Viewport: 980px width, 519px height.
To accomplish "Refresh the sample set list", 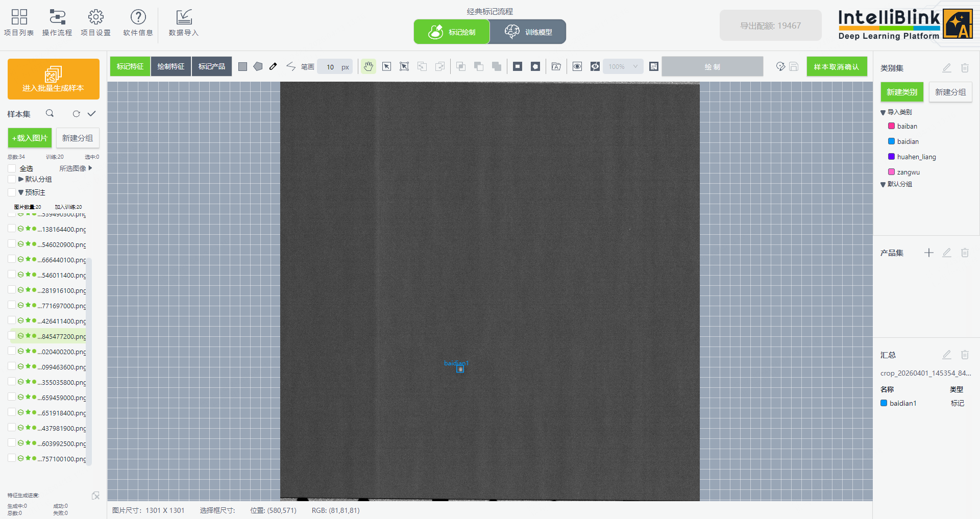I will (x=76, y=114).
